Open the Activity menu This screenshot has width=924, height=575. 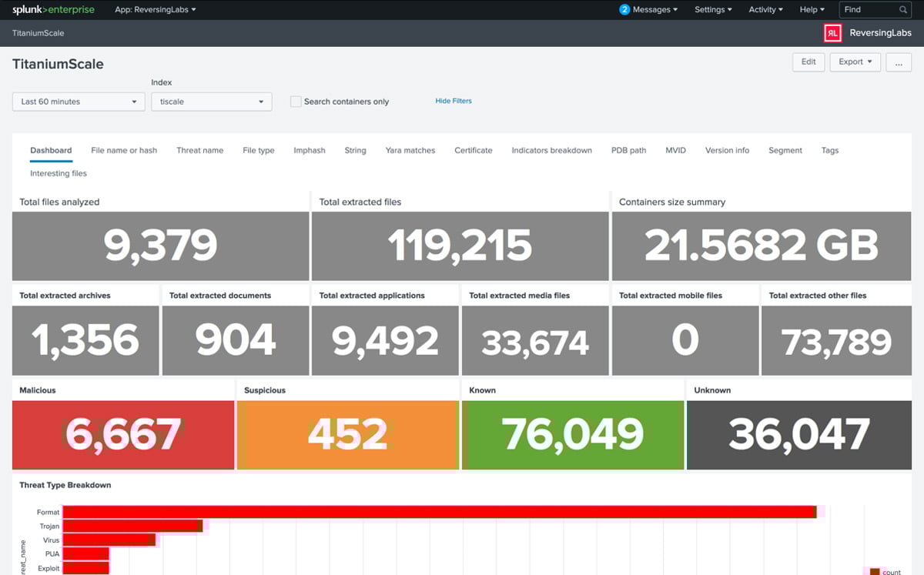click(x=765, y=10)
